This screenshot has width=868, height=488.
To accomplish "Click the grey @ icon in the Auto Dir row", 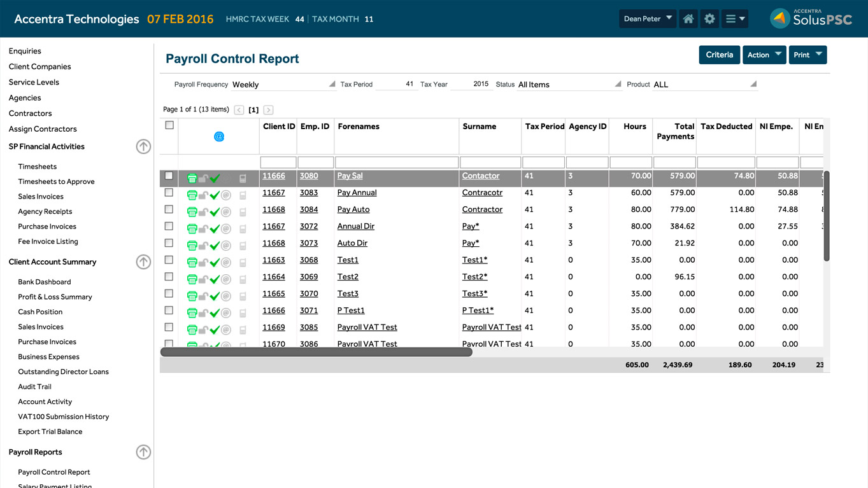I will [x=225, y=246].
